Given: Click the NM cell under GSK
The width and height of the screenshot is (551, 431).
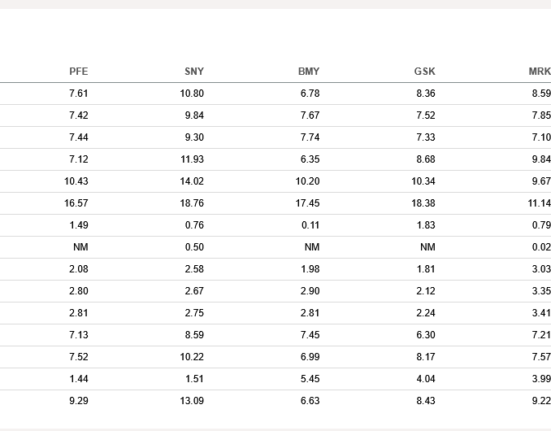Looking at the screenshot, I should [x=428, y=247].
